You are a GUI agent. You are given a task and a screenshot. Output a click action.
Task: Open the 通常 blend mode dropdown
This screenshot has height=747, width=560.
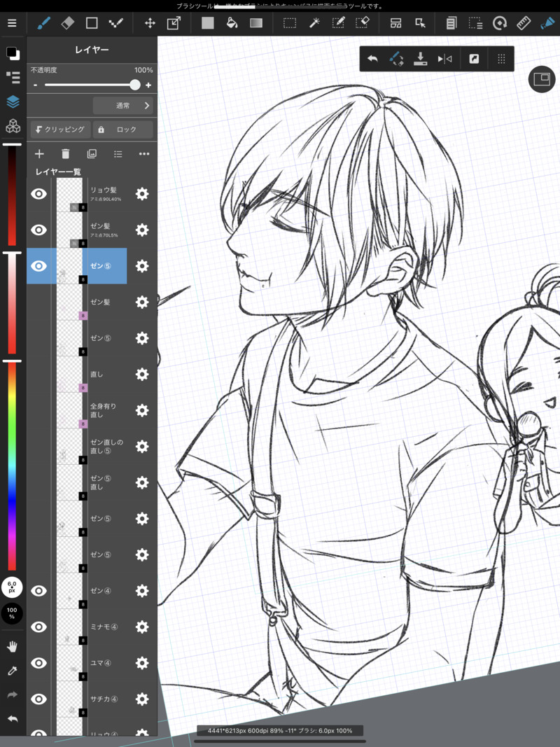pos(123,105)
